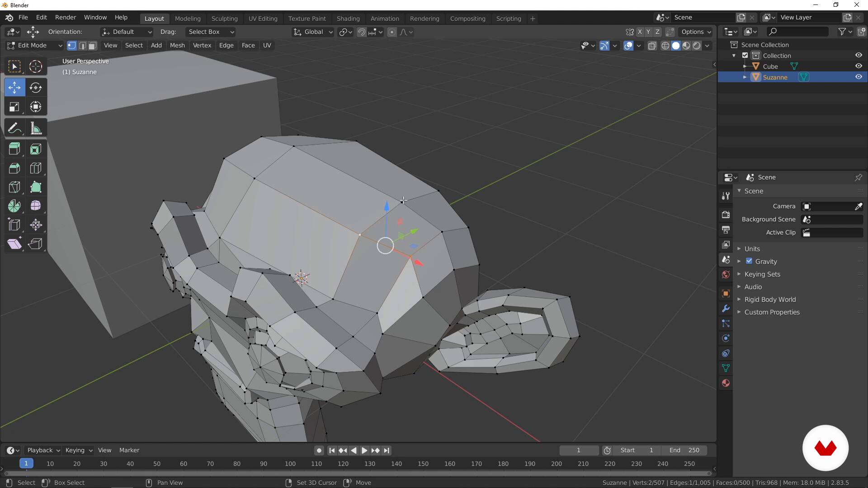Toggle Collection exclude checkbox

point(745,56)
